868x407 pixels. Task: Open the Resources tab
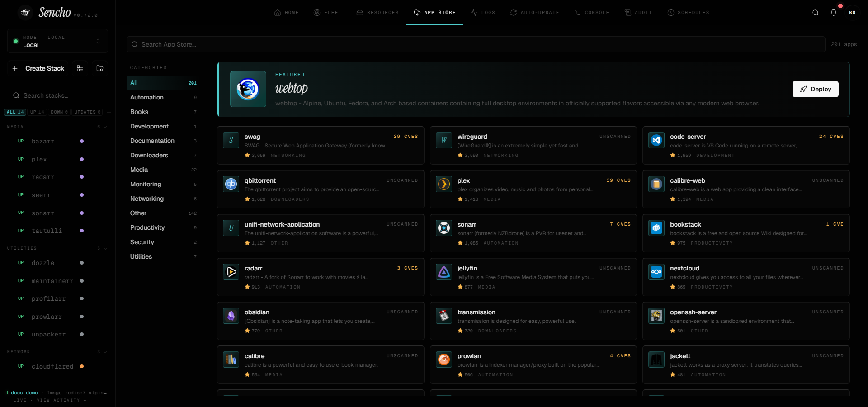point(377,13)
